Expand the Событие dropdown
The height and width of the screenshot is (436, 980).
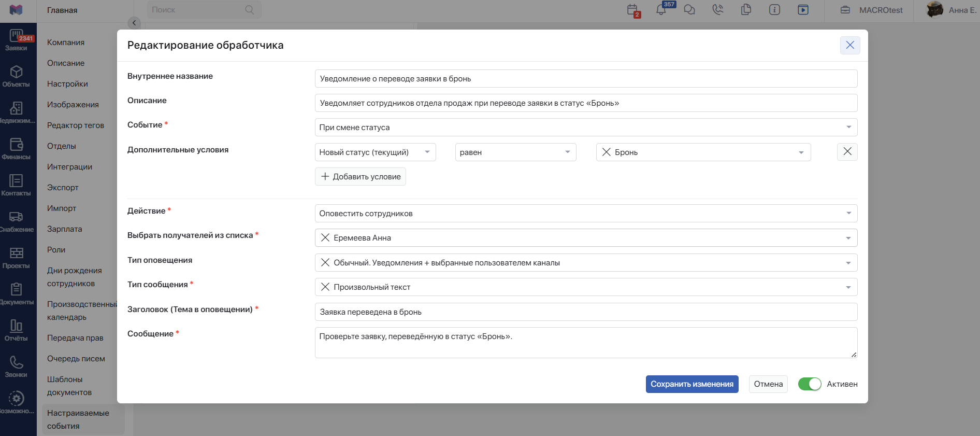(x=586, y=128)
